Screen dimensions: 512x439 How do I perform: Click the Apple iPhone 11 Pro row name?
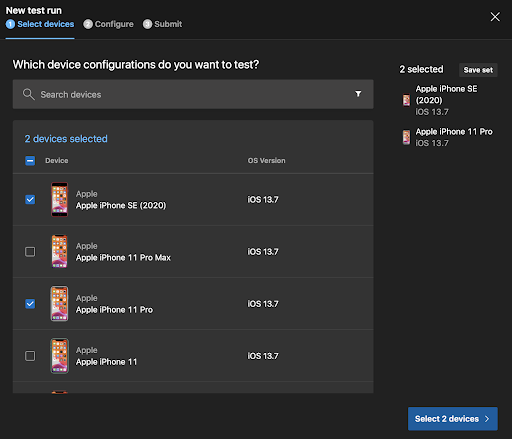114,310
